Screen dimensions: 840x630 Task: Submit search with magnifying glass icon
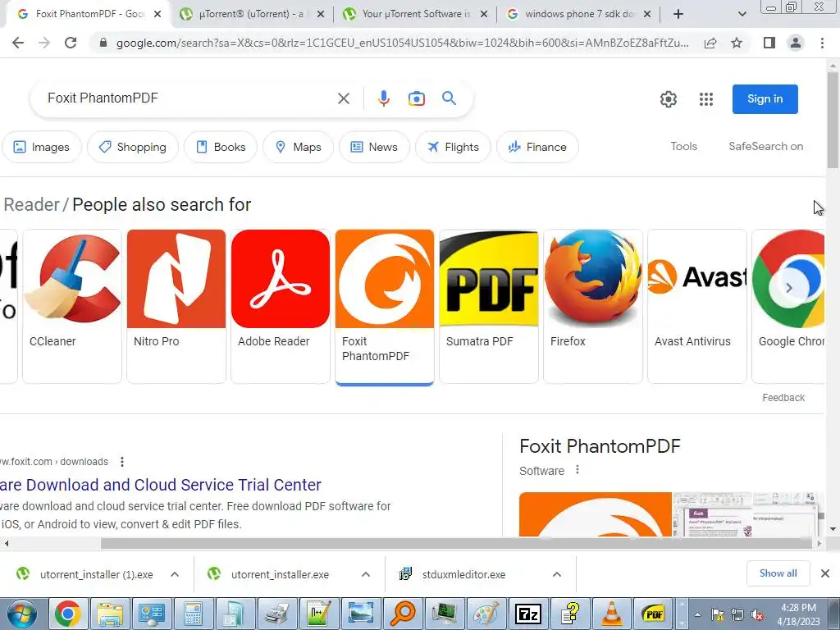[x=449, y=98]
